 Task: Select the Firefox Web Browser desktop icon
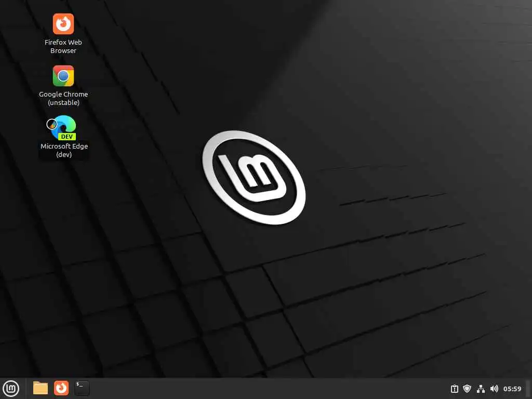63,24
